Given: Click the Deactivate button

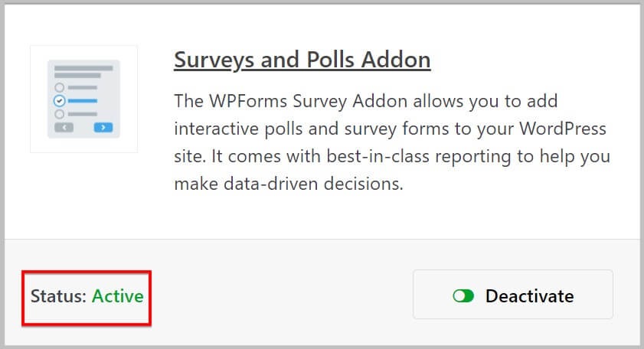Looking at the screenshot, I should (x=513, y=295).
